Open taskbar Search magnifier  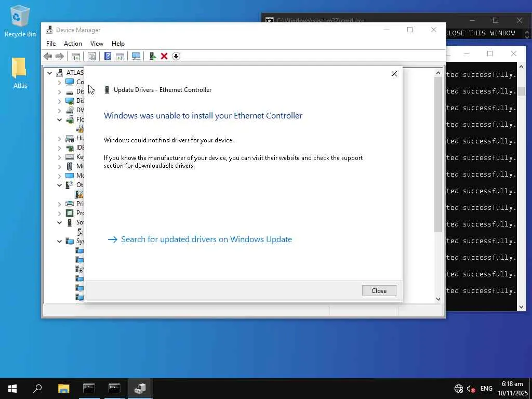(37, 389)
